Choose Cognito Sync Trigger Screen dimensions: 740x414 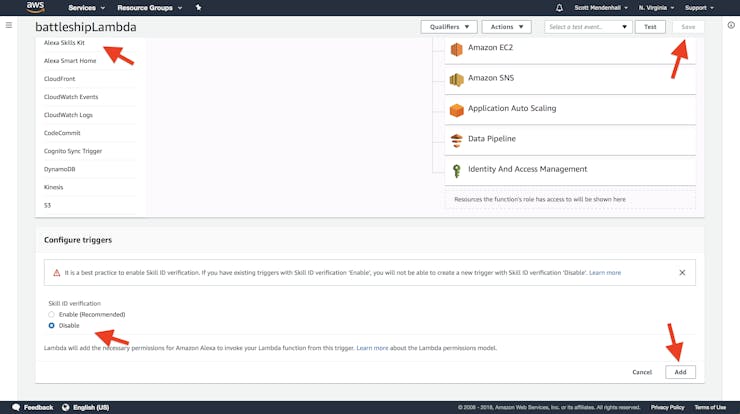tap(73, 151)
